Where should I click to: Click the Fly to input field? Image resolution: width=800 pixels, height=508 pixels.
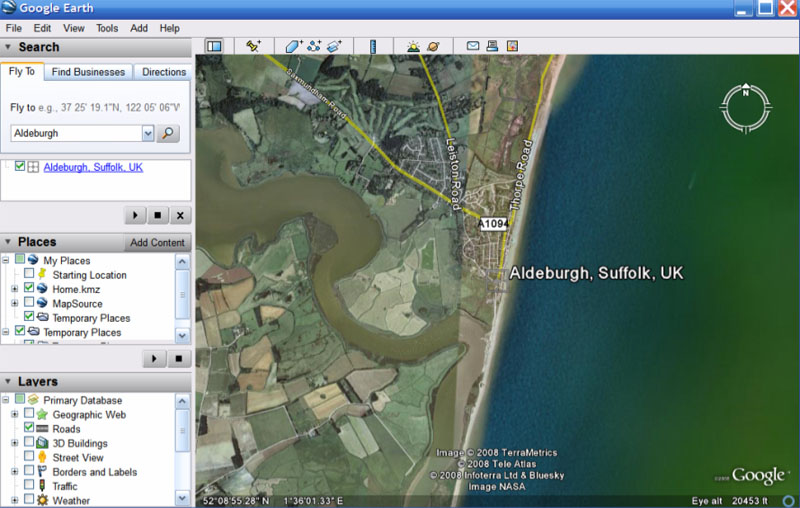(x=76, y=134)
